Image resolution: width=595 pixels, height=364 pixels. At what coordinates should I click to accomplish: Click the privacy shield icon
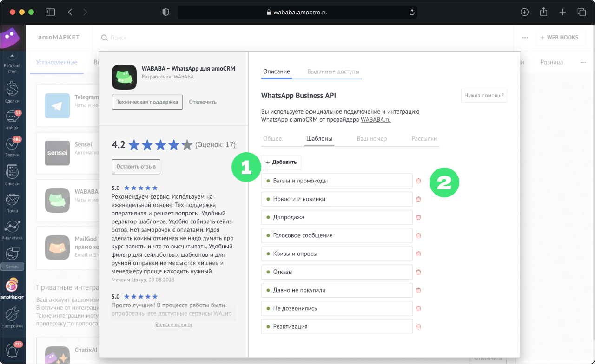pyautogui.click(x=165, y=12)
